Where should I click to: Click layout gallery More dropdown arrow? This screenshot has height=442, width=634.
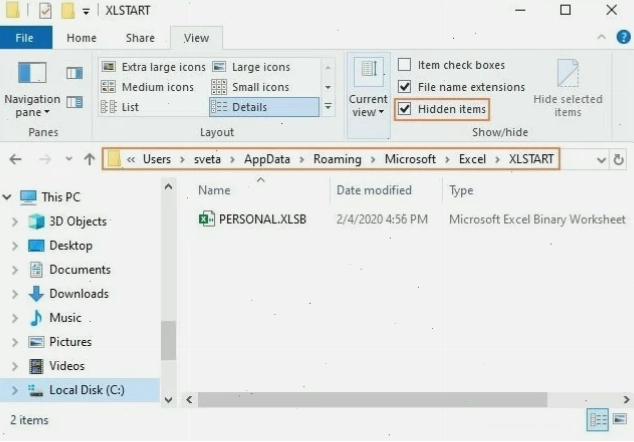[x=328, y=107]
